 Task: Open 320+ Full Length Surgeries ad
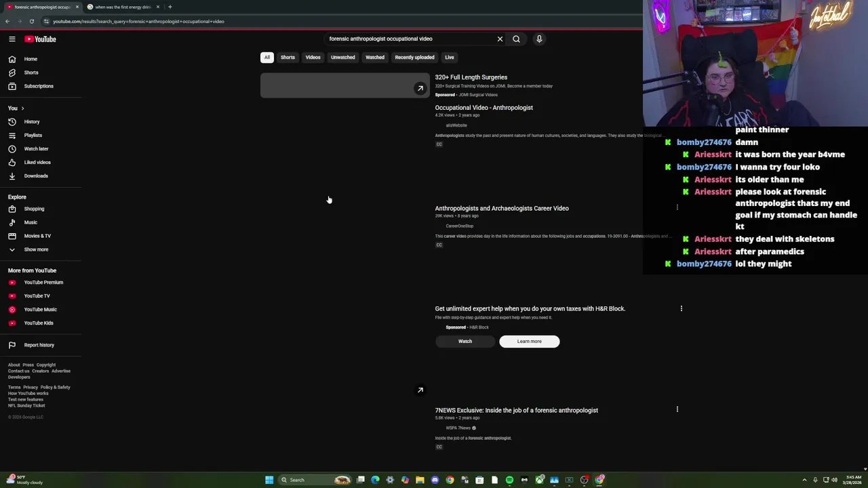click(471, 77)
